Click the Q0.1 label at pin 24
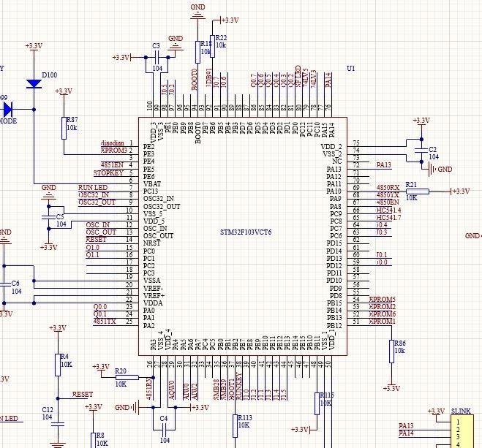482x448 pixels. pyautogui.click(x=100, y=314)
